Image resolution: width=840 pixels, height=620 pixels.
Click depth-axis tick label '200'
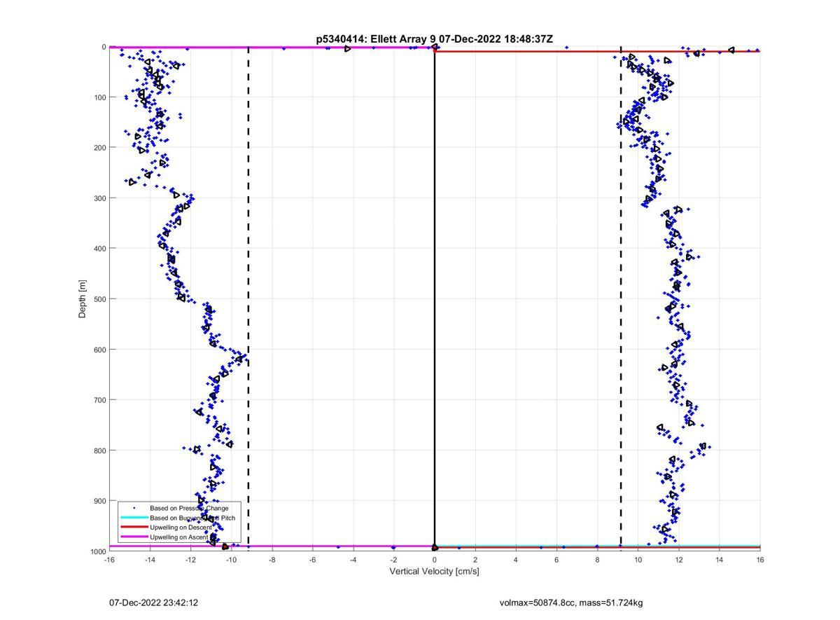(x=99, y=148)
